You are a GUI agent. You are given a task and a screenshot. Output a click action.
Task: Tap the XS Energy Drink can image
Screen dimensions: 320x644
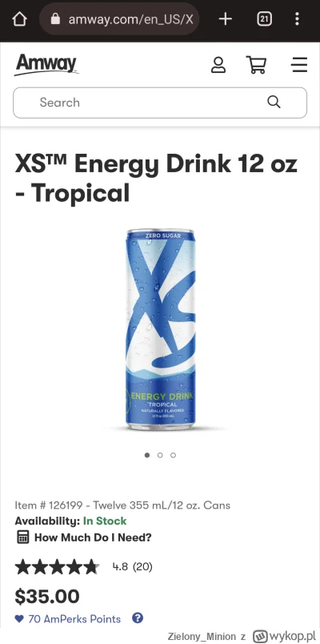click(160, 329)
